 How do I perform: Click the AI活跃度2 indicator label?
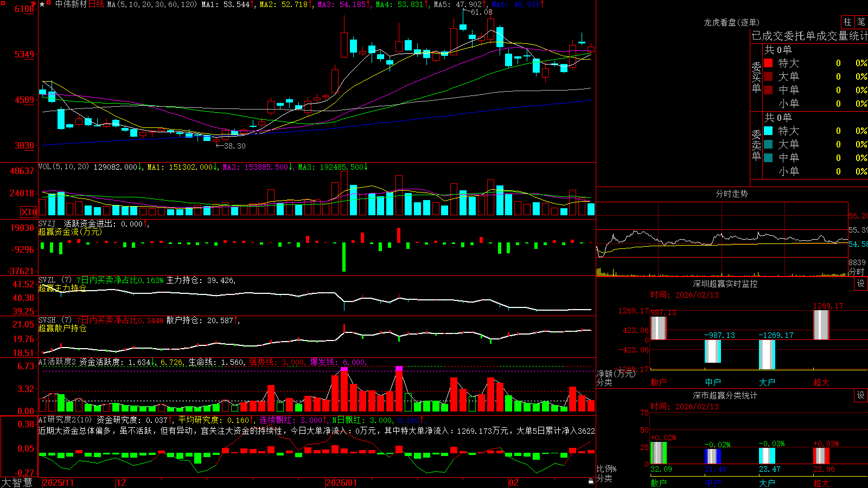[x=58, y=362]
